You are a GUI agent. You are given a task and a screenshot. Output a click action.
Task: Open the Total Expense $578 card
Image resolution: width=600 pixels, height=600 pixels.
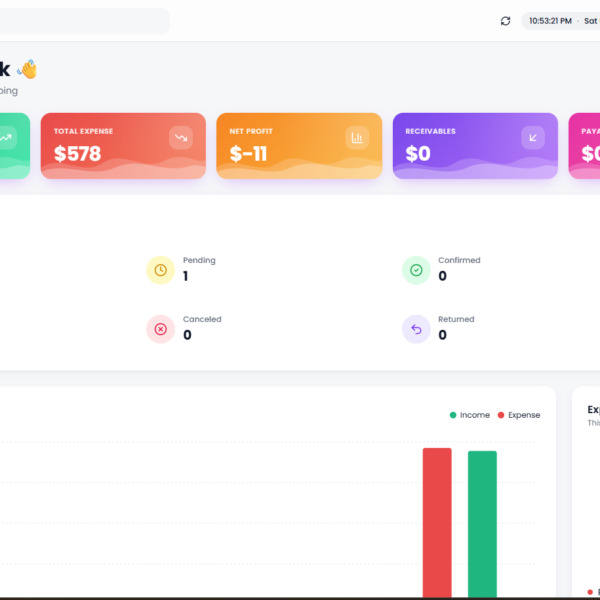point(123,146)
